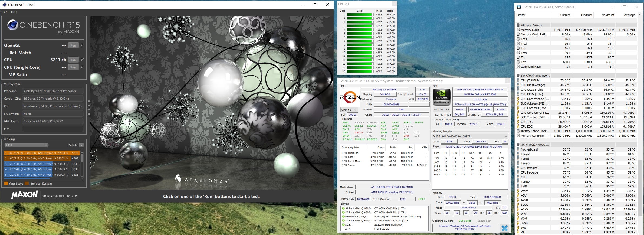
Task: Click the MAXON logo at bottom left
Action: coord(24,195)
